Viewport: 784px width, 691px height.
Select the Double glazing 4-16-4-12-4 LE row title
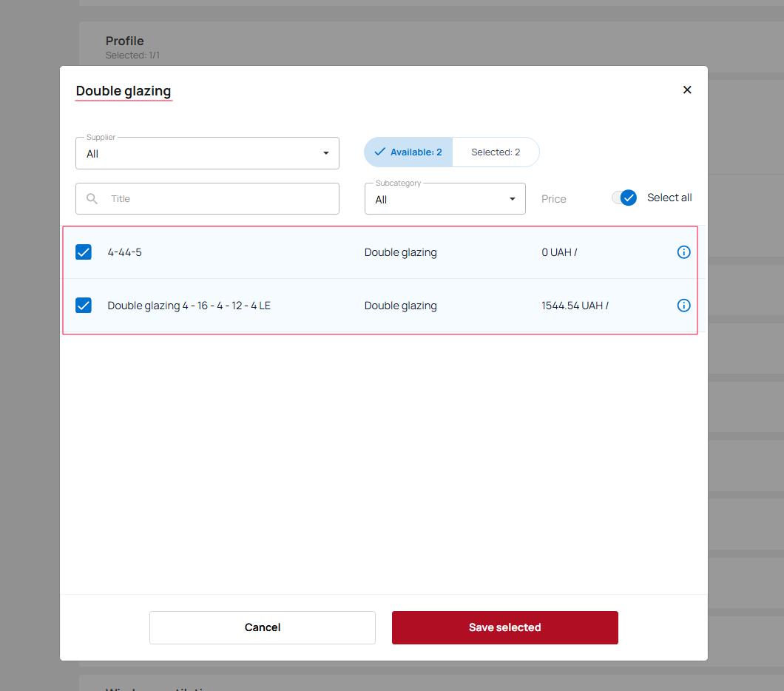pos(189,306)
